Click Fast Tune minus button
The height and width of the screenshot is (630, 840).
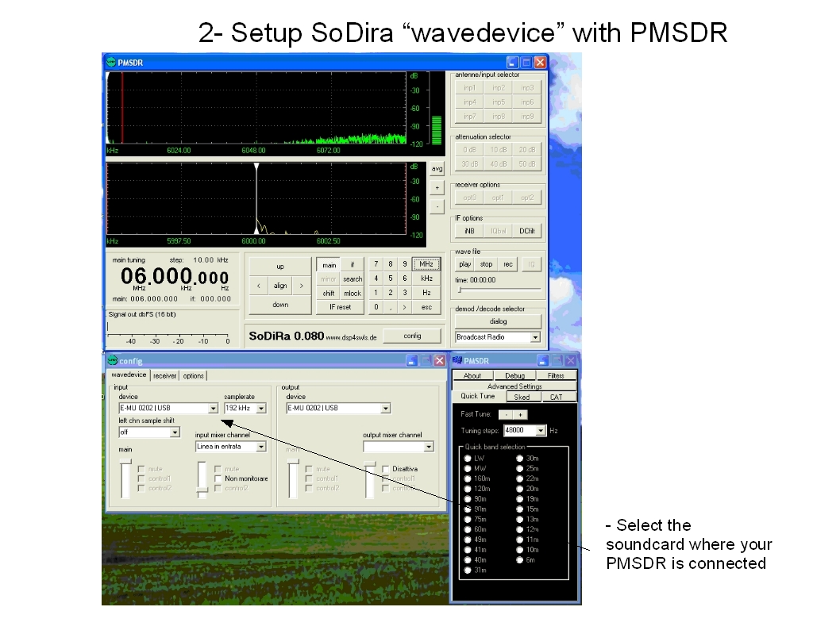tap(505, 415)
